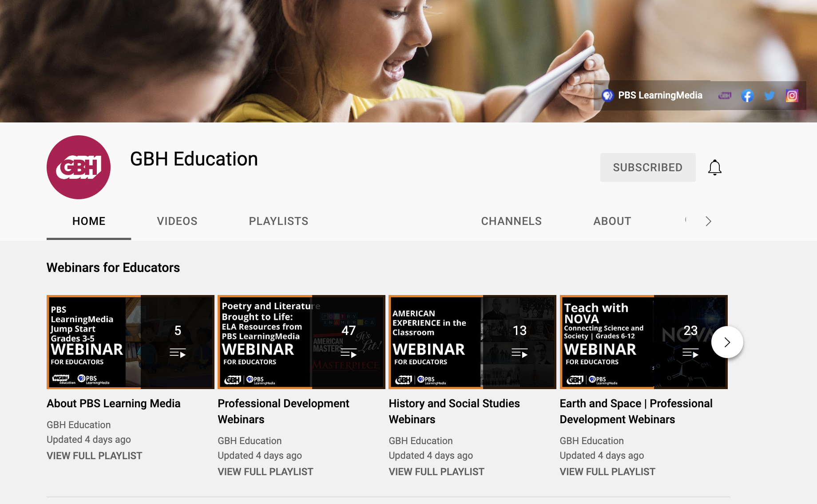Click the purple GBH icon in the banner
817x504 pixels.
point(725,96)
